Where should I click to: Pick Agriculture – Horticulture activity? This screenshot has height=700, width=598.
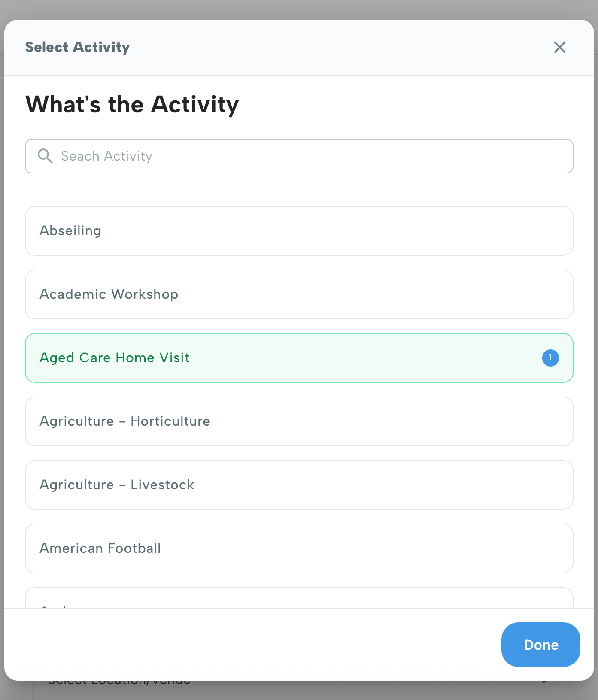299,421
